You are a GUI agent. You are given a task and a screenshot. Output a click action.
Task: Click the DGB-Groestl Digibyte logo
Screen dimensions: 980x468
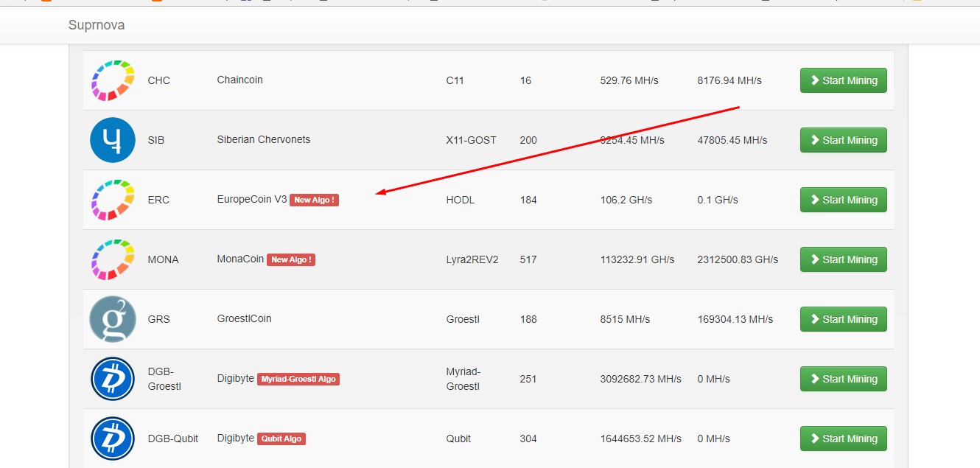113,379
